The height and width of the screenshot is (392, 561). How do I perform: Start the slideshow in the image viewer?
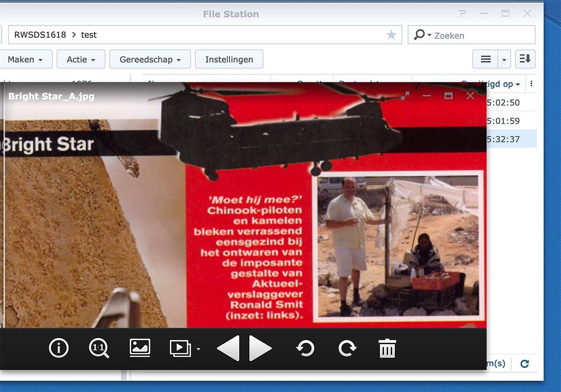tap(180, 348)
